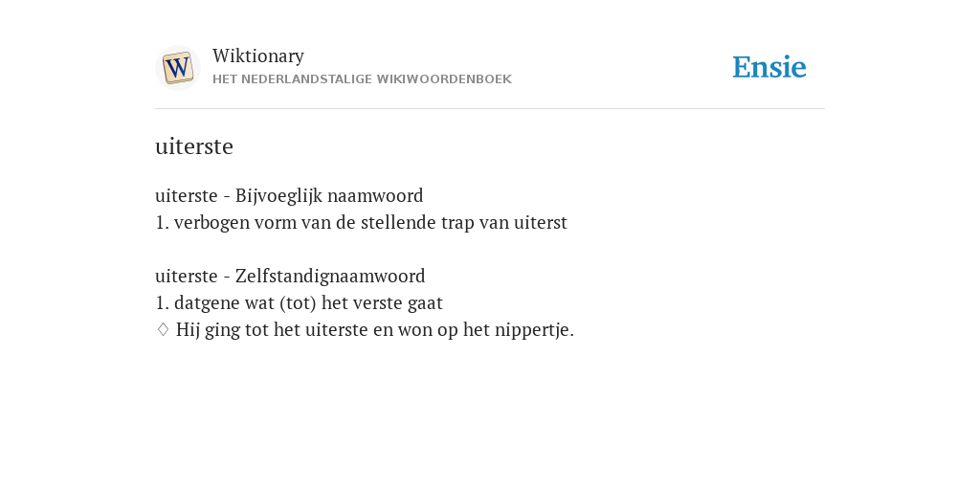Click the parenthesized "(tot)" in the second definition
Image resolution: width=980 pixels, height=490 pixels.
299,302
